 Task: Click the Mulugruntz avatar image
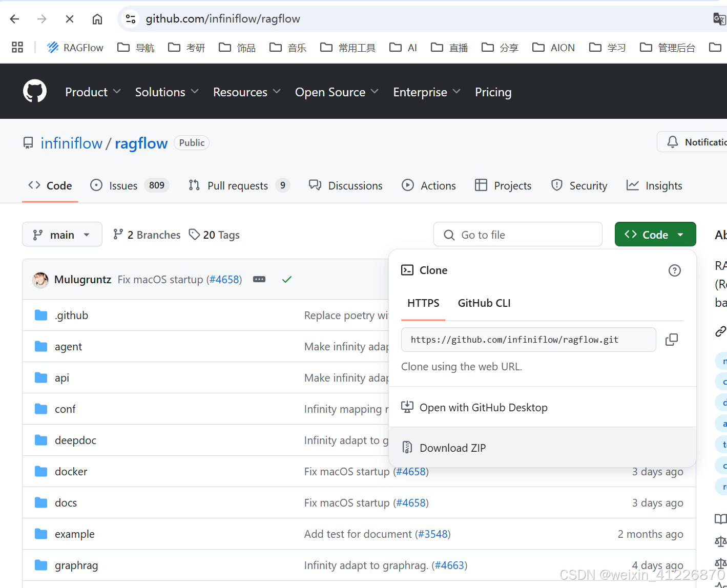tap(40, 280)
